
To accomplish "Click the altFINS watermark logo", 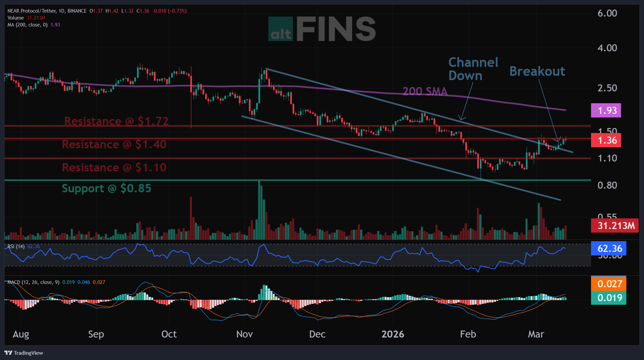I will pyautogui.click(x=322, y=29).
